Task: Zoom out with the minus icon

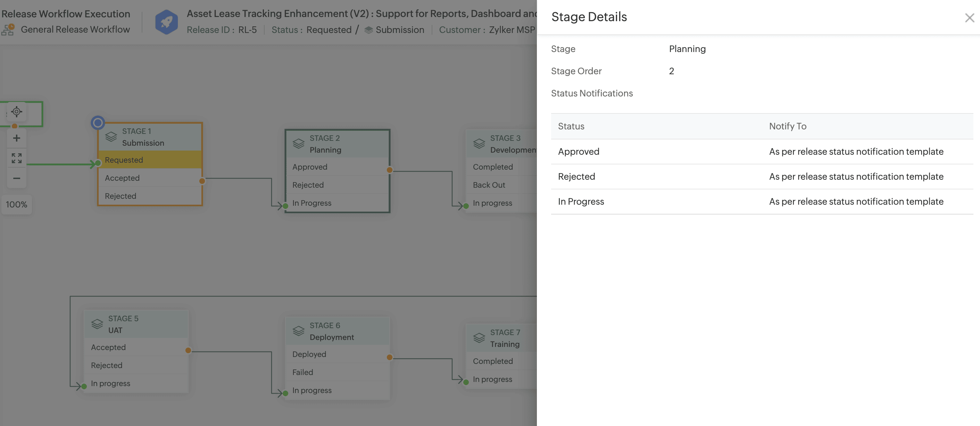Action: point(16,178)
